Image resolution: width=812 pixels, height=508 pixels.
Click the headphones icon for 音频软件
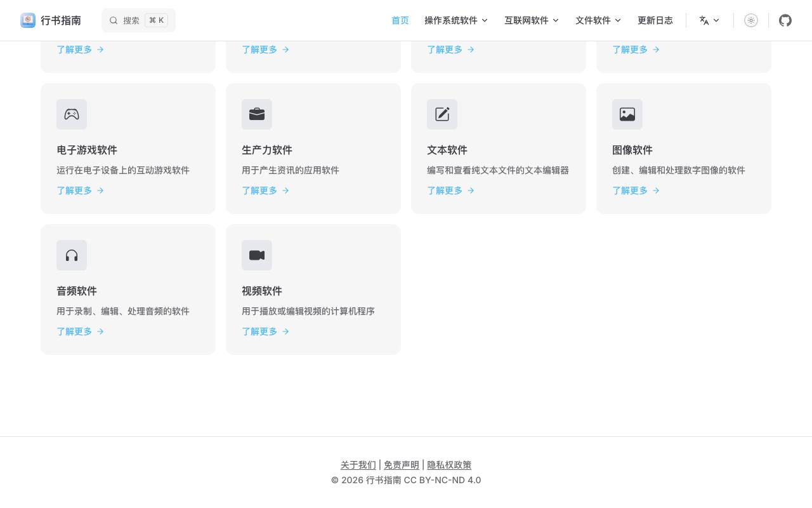point(72,255)
